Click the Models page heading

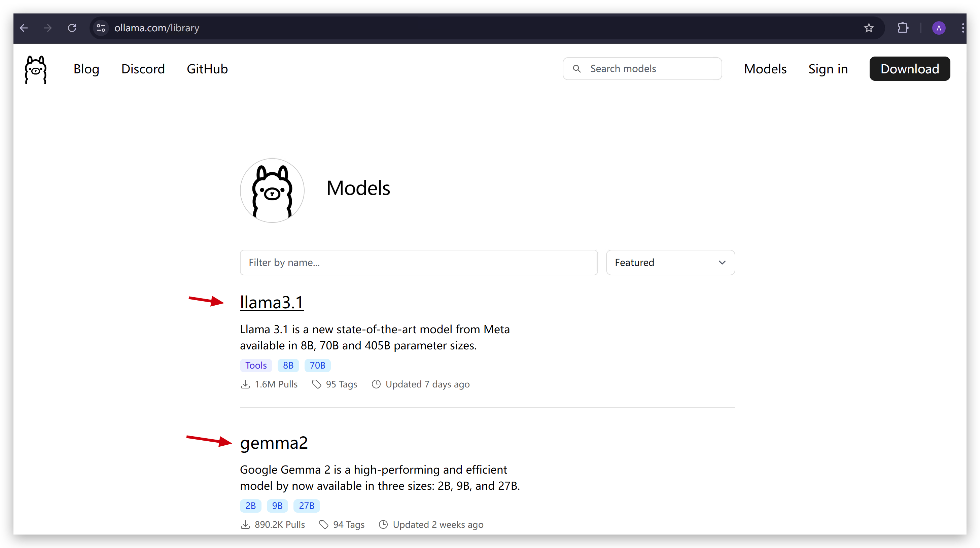point(358,188)
